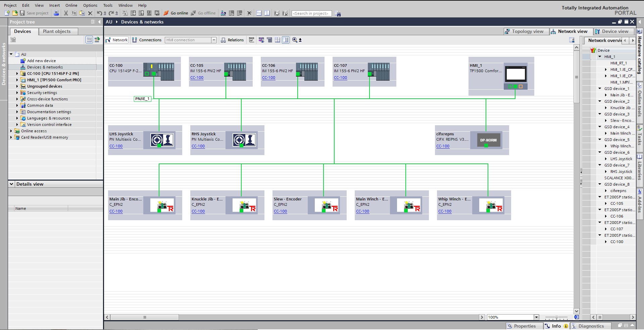Click the zoom magnifier icon in network toolbar
Screen dimensions: 644x330
pyautogui.click(x=295, y=40)
